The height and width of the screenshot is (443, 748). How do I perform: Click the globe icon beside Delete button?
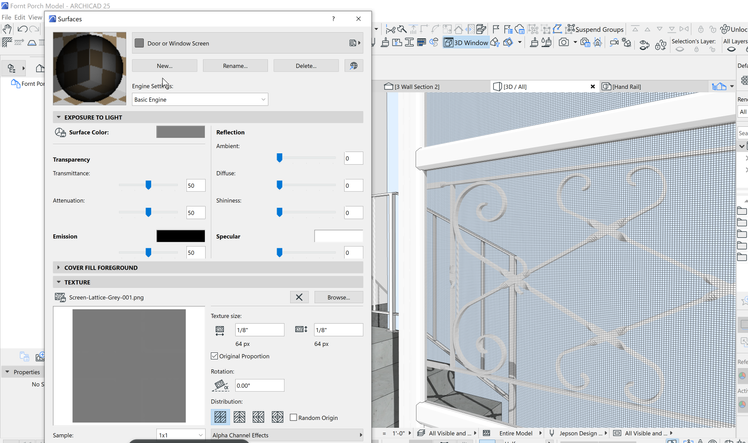(x=353, y=66)
